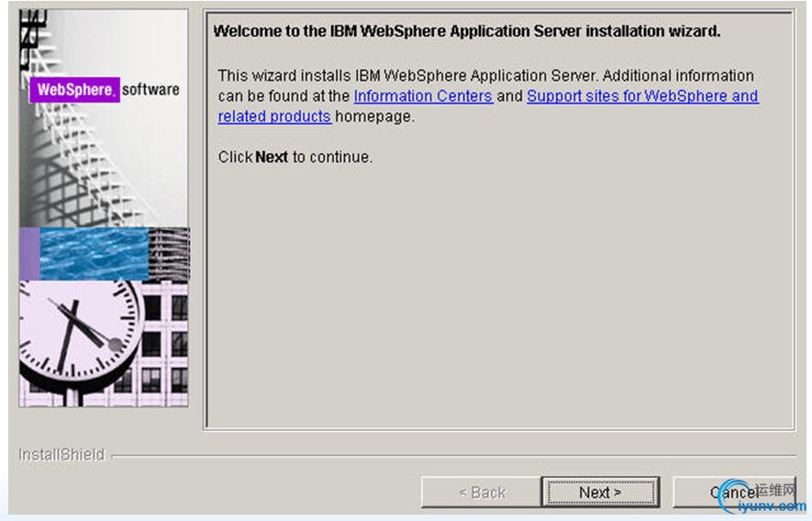
Task: Open the Information Centers link
Action: [423, 95]
